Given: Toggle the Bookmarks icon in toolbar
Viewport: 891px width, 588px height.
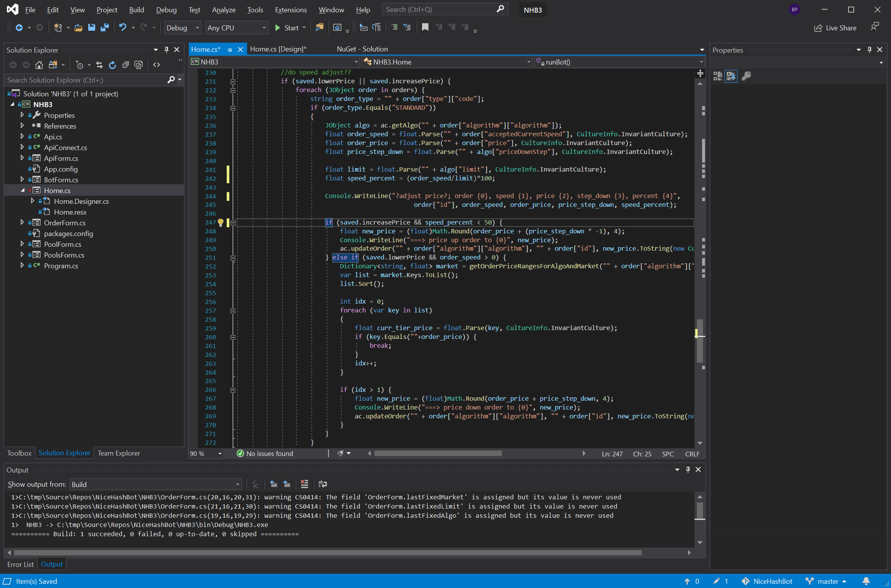Looking at the screenshot, I should click(424, 28).
